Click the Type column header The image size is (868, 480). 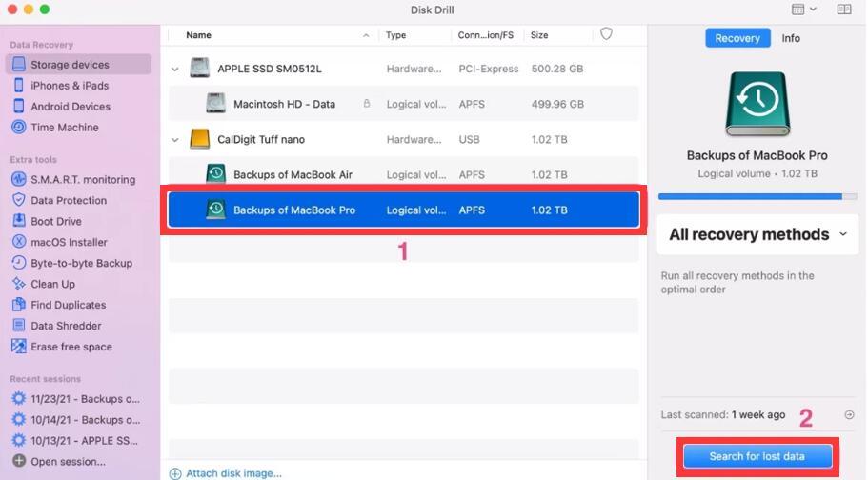pos(395,35)
